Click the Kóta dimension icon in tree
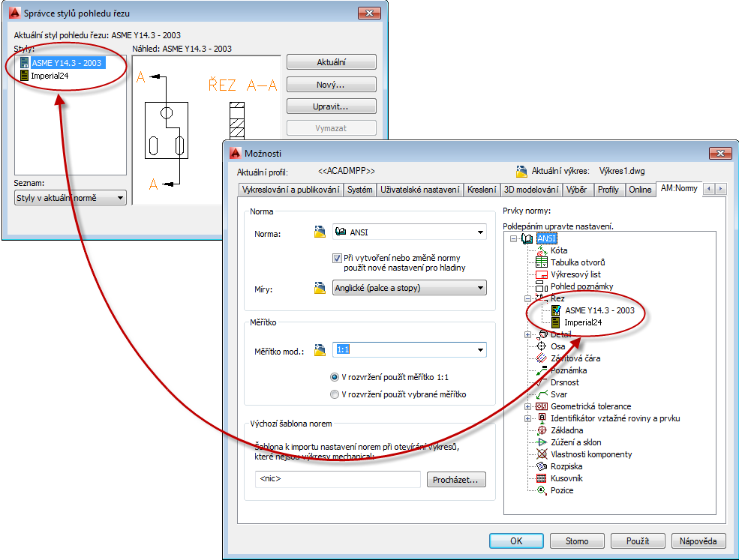Viewport: 739px width, 560px height. pyautogui.click(x=542, y=250)
